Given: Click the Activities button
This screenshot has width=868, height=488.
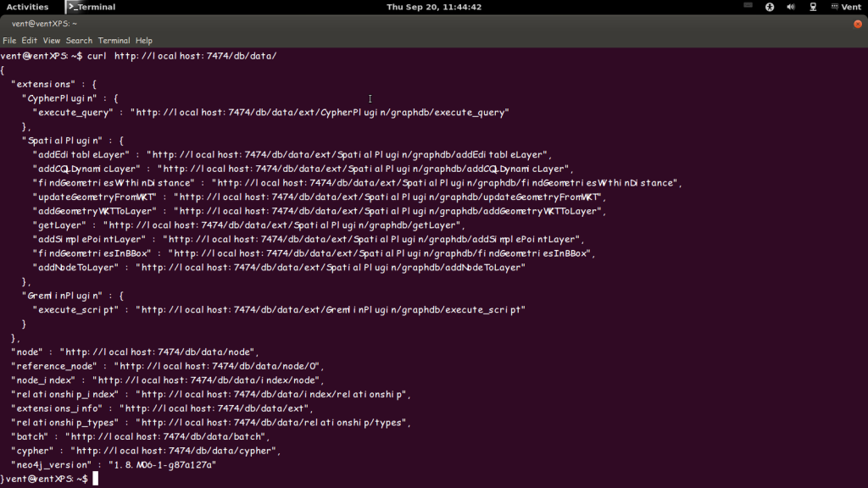Looking at the screenshot, I should [x=27, y=7].
